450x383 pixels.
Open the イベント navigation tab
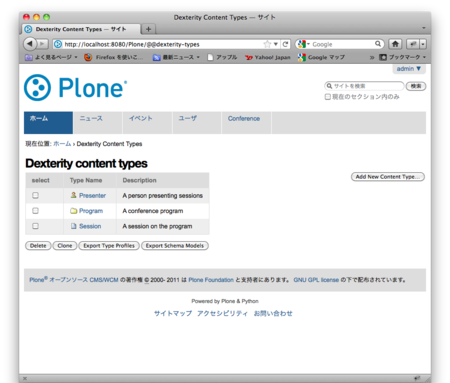(x=147, y=123)
